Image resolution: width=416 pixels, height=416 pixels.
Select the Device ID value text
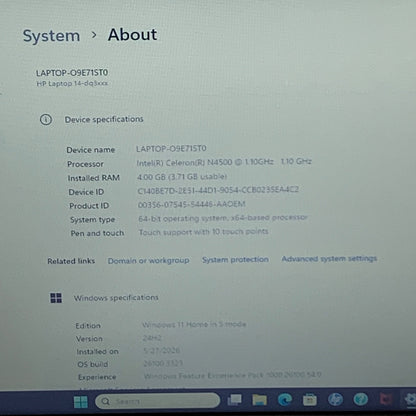[218, 190]
